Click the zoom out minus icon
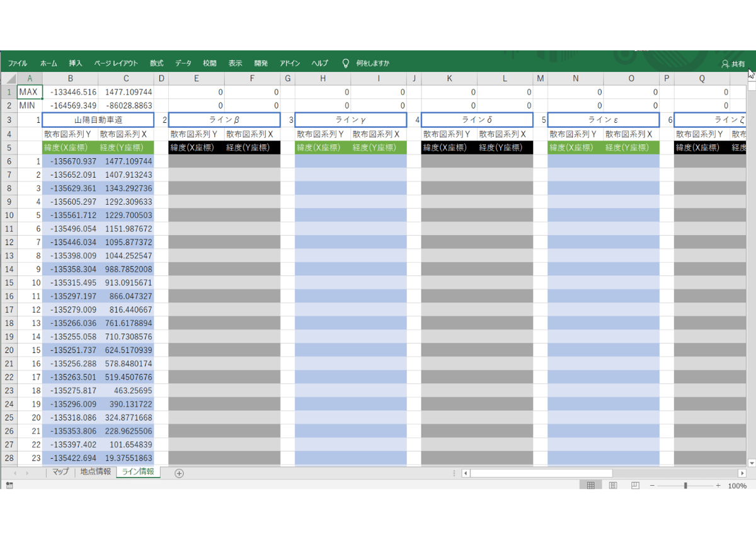Viewport: 756px width, 540px height. [652, 486]
